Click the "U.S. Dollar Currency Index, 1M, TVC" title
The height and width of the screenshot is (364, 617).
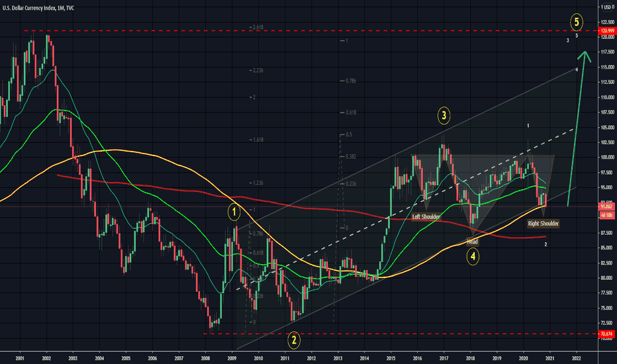pos(38,8)
